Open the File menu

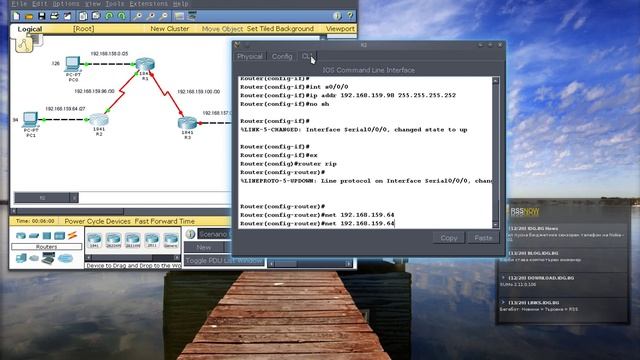pyautogui.click(x=19, y=4)
